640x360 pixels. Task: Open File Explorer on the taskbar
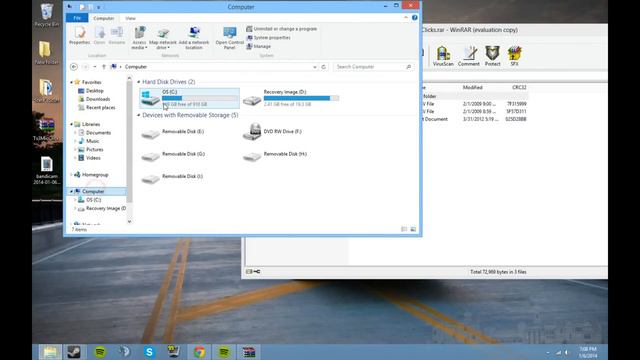(x=50, y=352)
